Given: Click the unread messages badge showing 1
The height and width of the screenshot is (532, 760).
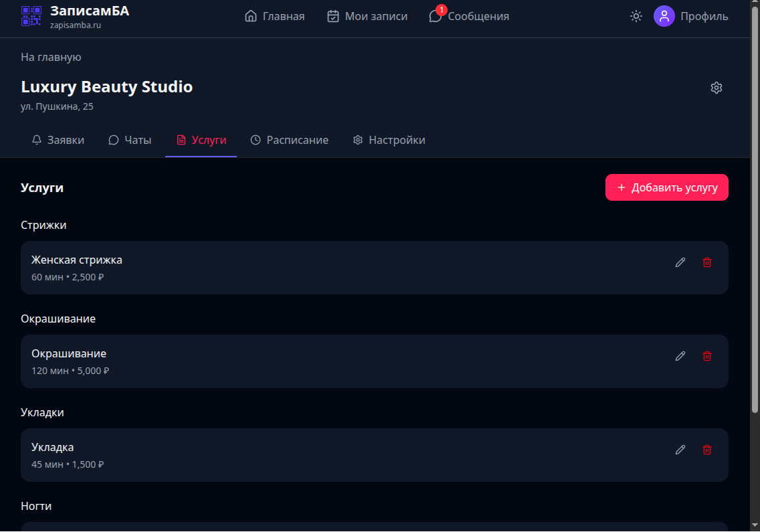Looking at the screenshot, I should pyautogui.click(x=441, y=9).
